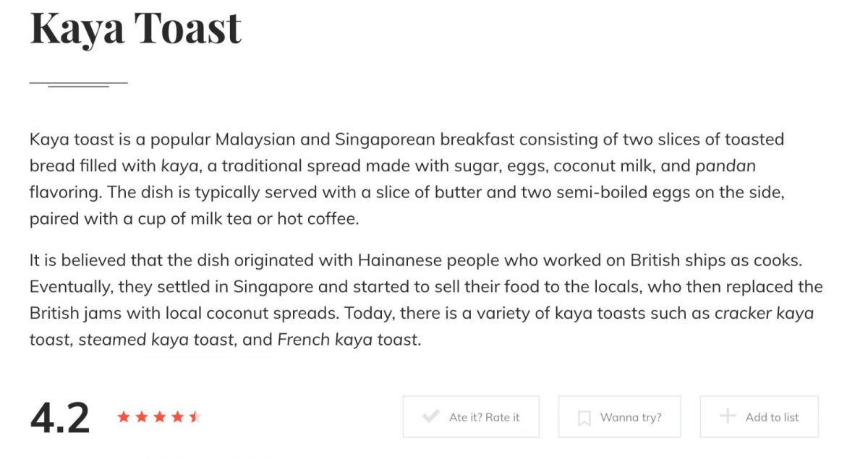868x459 pixels.
Task: Click the italic "French kaya toast" text
Action: pos(348,340)
